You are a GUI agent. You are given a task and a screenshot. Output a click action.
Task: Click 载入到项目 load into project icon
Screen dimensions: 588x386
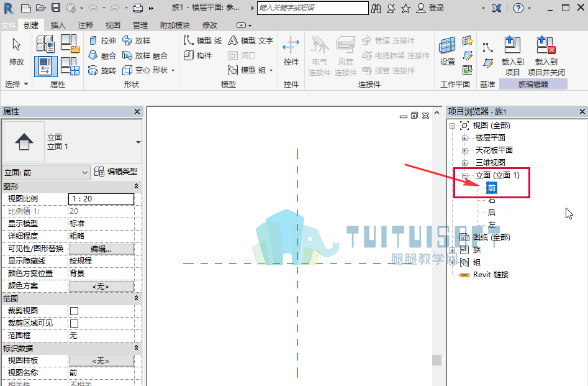(512, 45)
